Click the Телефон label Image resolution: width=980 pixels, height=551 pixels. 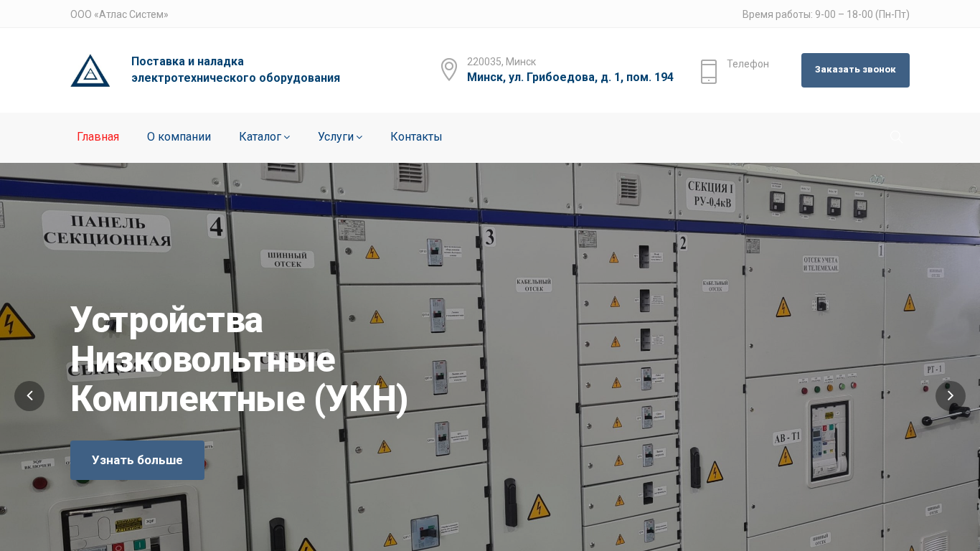click(748, 64)
